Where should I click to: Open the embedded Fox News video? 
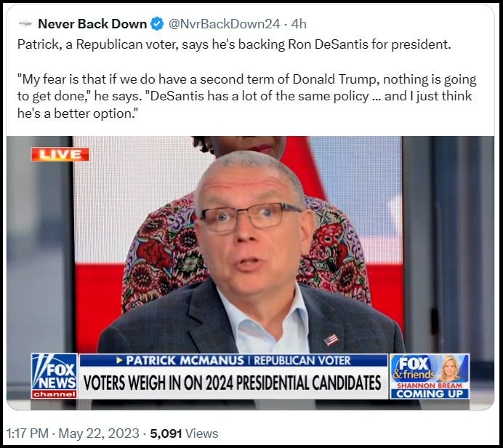[250, 273]
